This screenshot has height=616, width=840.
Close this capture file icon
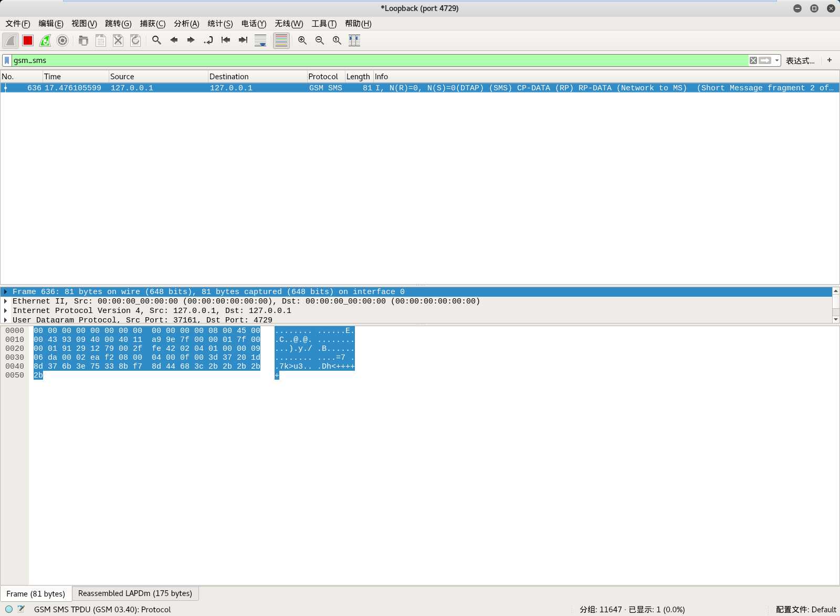tap(118, 40)
